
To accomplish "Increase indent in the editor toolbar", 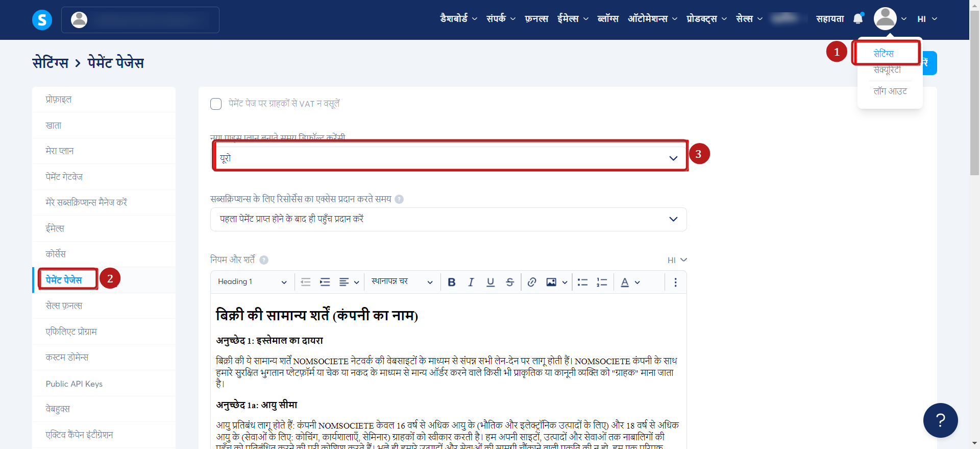I will (325, 282).
